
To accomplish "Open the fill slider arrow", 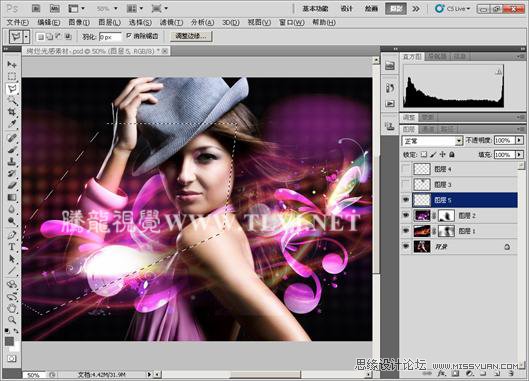I will [519, 155].
